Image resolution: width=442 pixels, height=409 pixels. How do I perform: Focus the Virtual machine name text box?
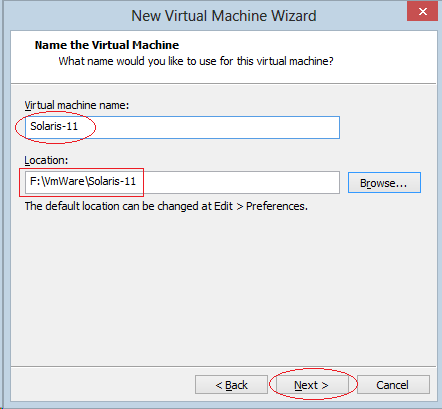click(182, 127)
